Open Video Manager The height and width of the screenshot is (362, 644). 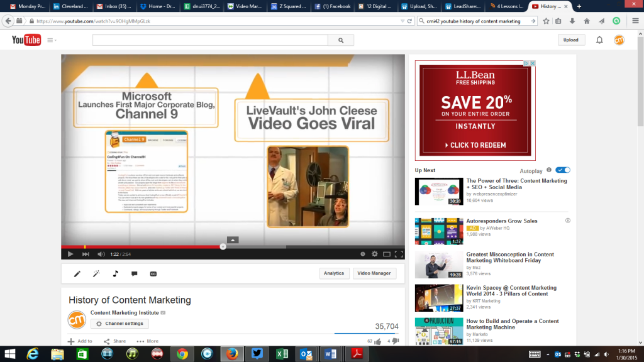coord(374,273)
